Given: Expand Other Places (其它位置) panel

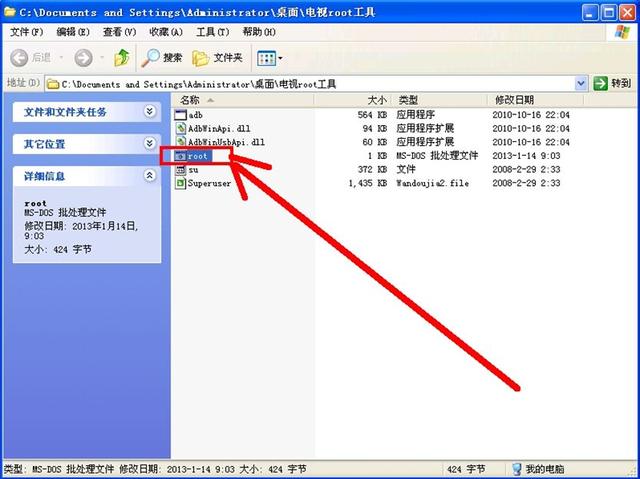Looking at the screenshot, I should pyautogui.click(x=150, y=143).
